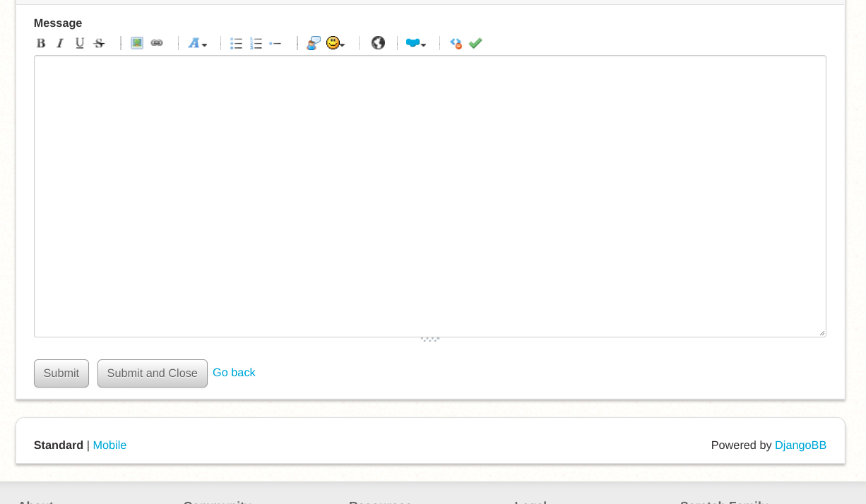This screenshot has width=866, height=504.
Task: Apply italic formatting to the message
Action: (60, 43)
